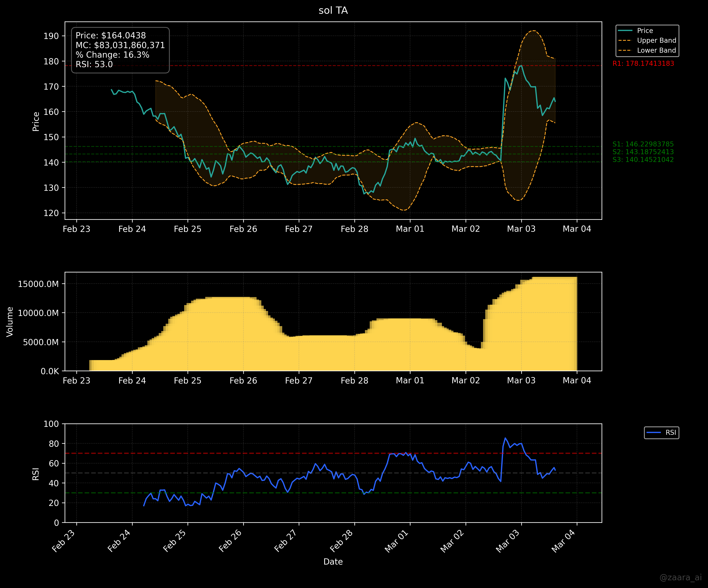Click the RSI 53.0 text in info box
708x588 pixels.
pos(94,64)
